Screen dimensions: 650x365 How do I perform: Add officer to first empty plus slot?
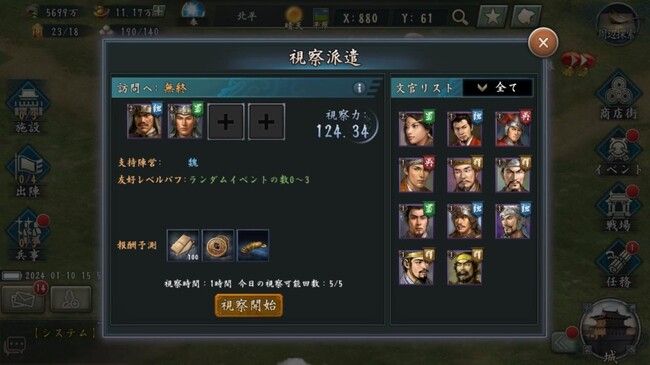click(226, 122)
